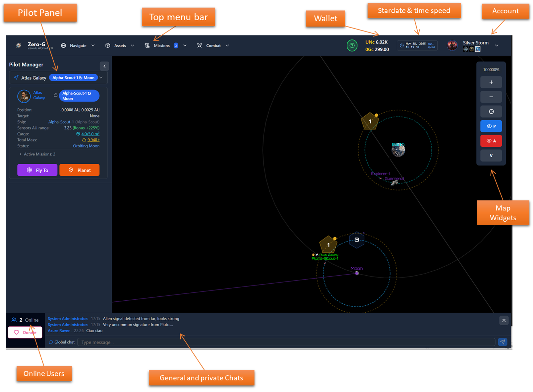Toggle the red eye A visibility button
The width and height of the screenshot is (533, 392).
coord(491,141)
